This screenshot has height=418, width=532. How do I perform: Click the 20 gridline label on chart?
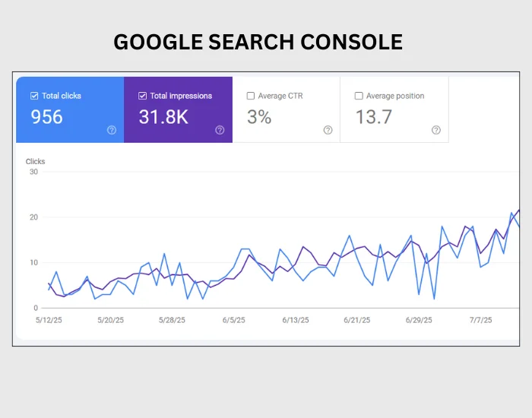pyautogui.click(x=33, y=217)
